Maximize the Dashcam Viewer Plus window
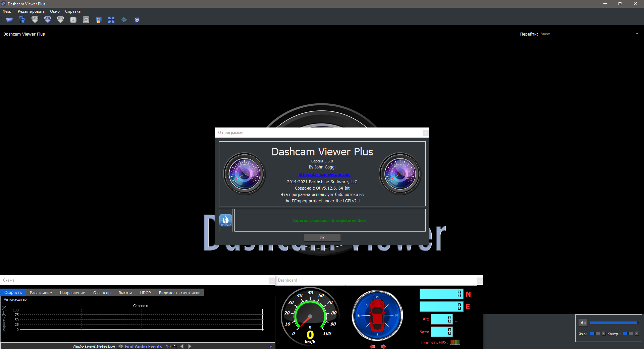Viewport: 644px width, 349px height. point(620,4)
